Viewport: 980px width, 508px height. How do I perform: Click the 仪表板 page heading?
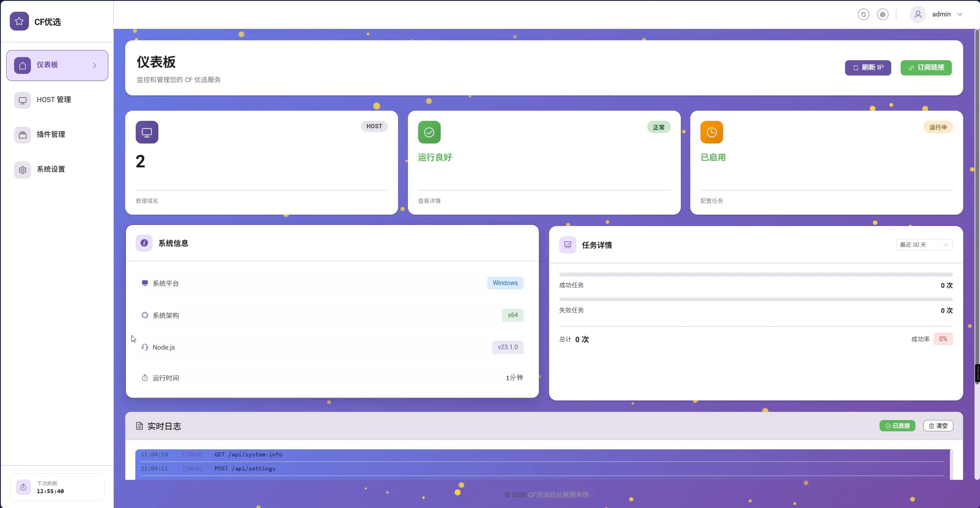coord(156,62)
